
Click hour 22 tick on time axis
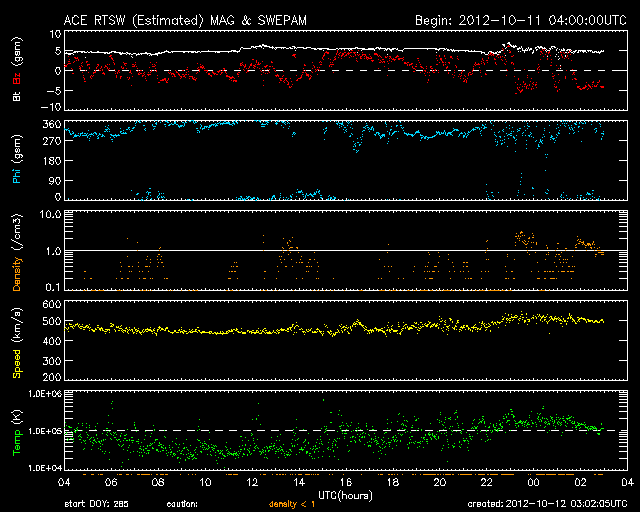pyautogui.click(x=487, y=482)
